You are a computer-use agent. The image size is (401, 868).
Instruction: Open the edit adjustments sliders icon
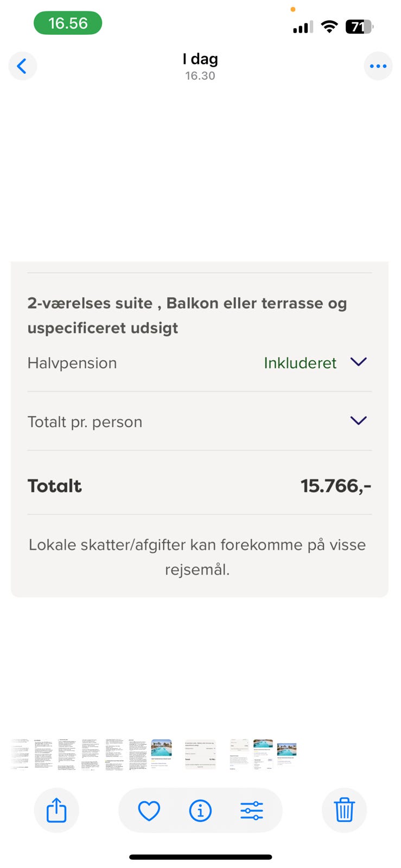[x=252, y=810]
